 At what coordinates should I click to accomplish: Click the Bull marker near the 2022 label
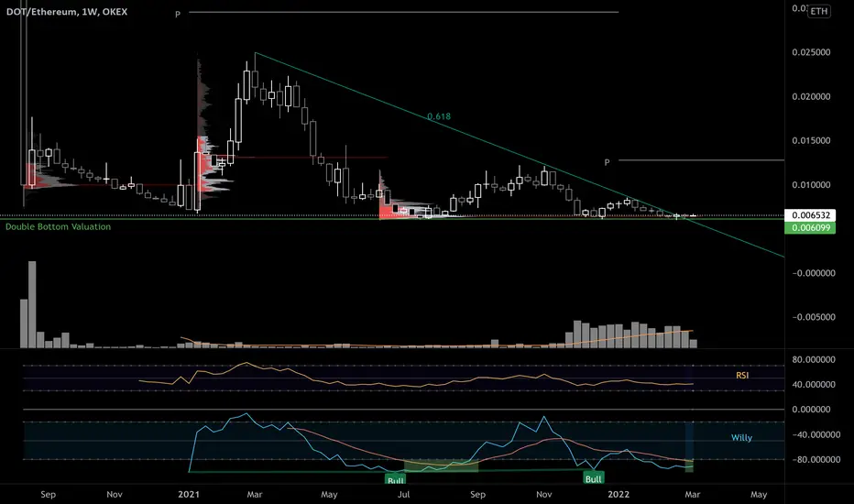[593, 478]
